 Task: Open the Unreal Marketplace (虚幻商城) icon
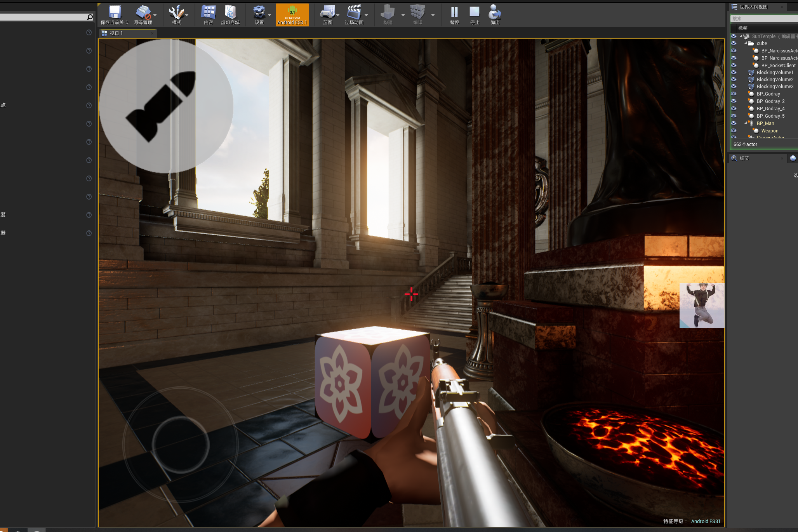tap(230, 12)
